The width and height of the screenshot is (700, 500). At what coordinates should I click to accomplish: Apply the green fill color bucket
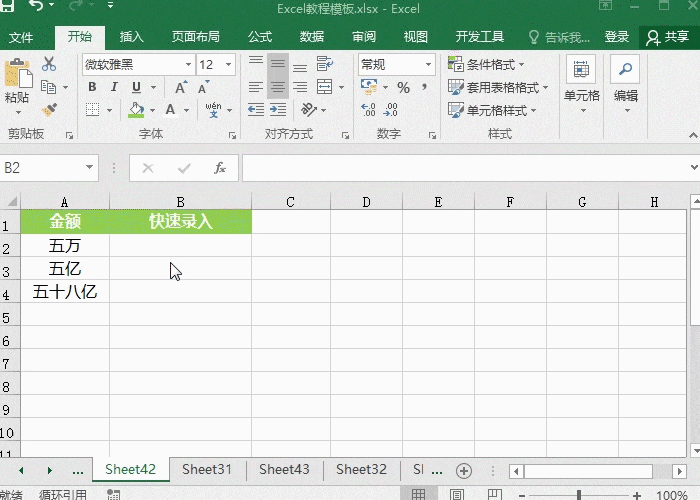click(136, 110)
